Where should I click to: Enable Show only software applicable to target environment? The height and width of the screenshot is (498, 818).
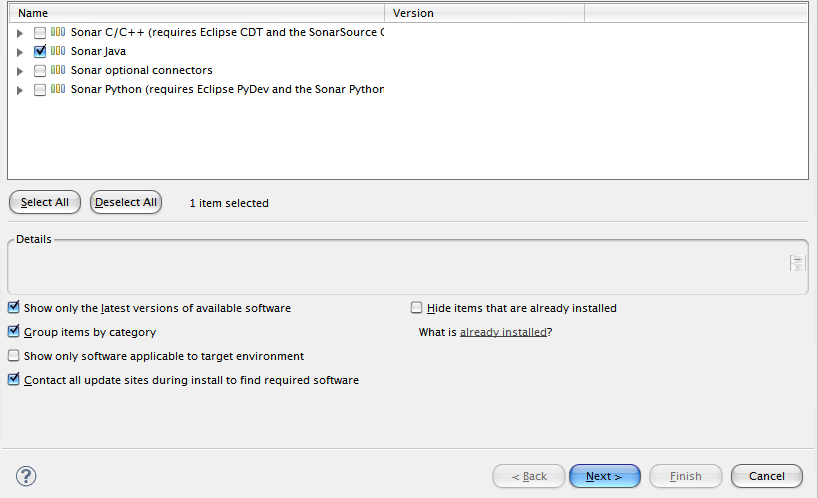14,356
